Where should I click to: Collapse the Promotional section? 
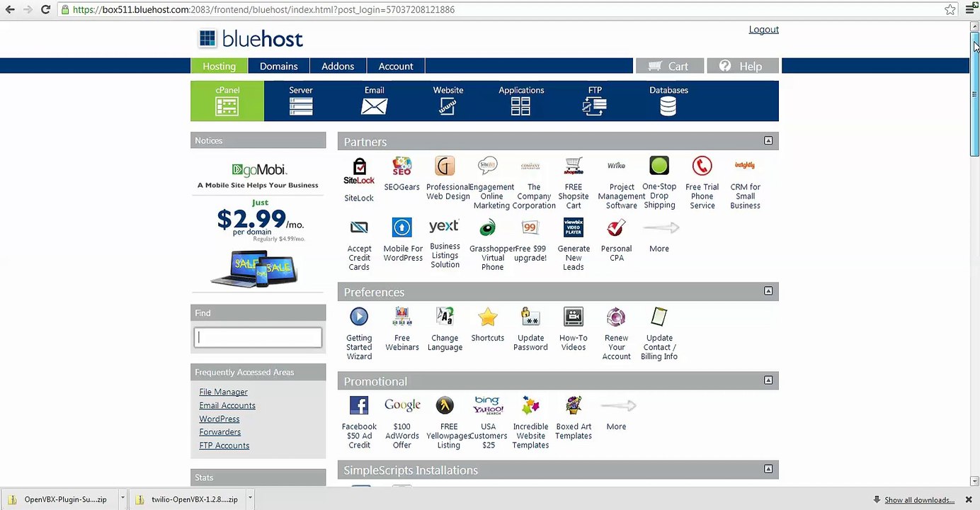(x=768, y=380)
